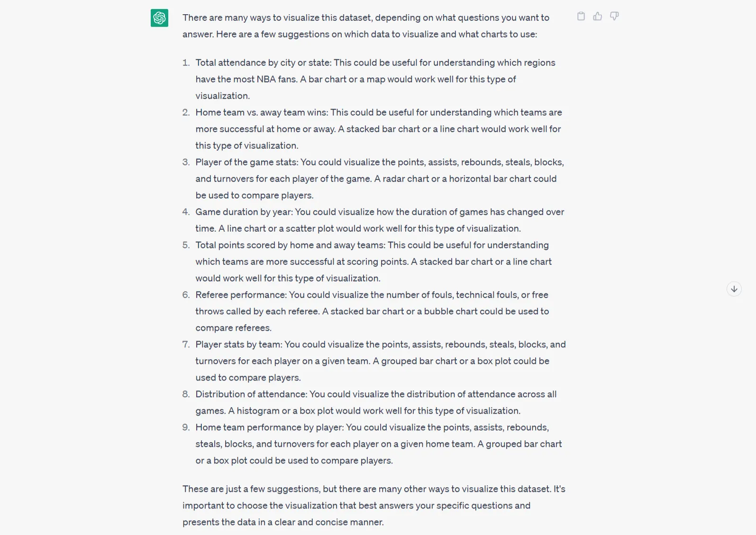Click the closing paragraph starting 'These are just'
Screen dimensions: 756x535
pyautogui.click(x=374, y=505)
